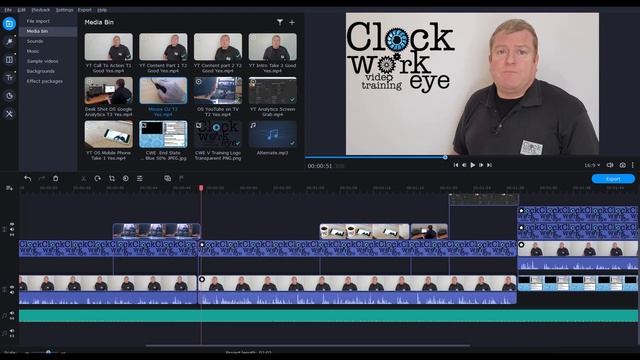Open the 16:9 aspect ratio dropdown
This screenshot has height=360, width=640.
tap(592, 165)
